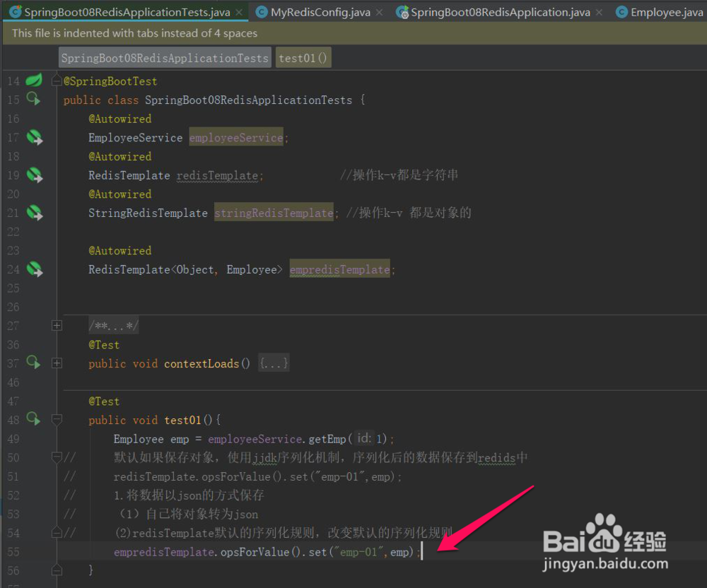
Task: Collapse the test01 method on line 48
Action: click(57, 420)
